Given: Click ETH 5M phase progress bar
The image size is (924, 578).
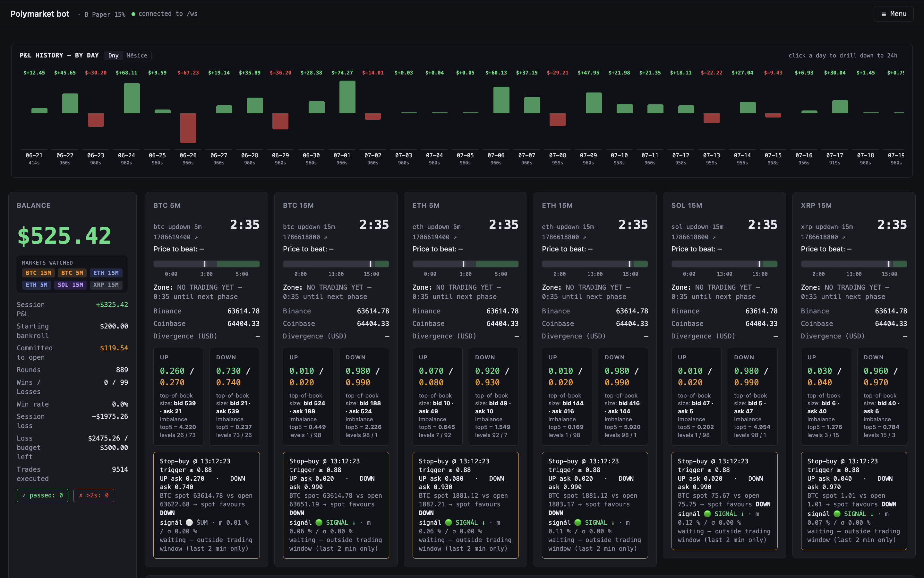Looking at the screenshot, I should pyautogui.click(x=465, y=264).
